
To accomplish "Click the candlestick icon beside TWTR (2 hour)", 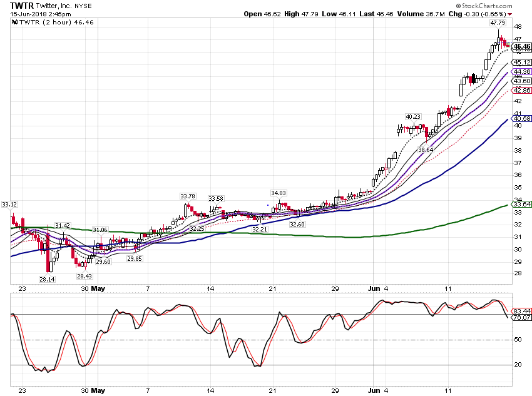I will (x=14, y=23).
